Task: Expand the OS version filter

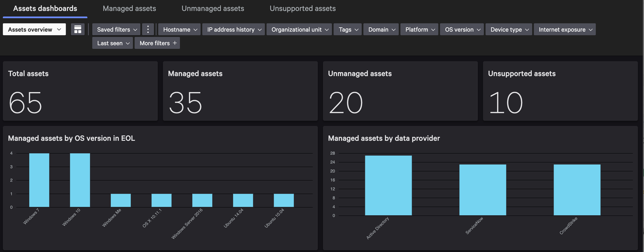Action: click(x=463, y=29)
